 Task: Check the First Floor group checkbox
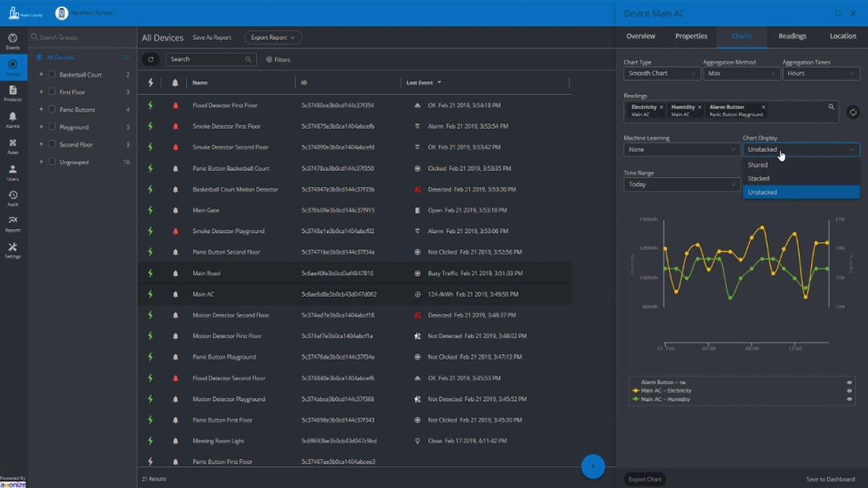[x=52, y=92]
